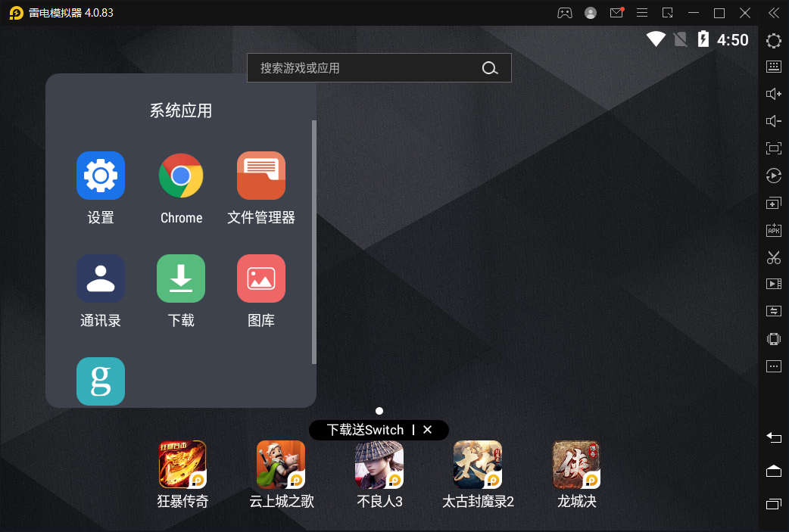
Task: Launch the 狂暴传奇 game
Action: (182, 465)
